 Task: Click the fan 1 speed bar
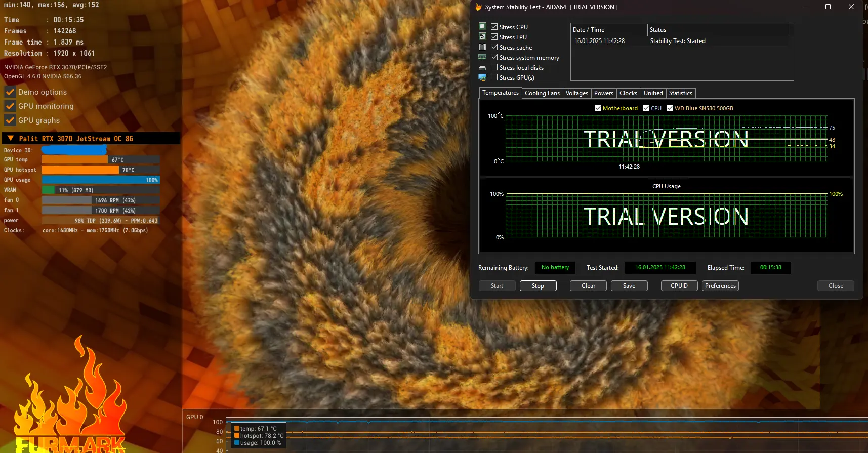pyautogui.click(x=101, y=211)
